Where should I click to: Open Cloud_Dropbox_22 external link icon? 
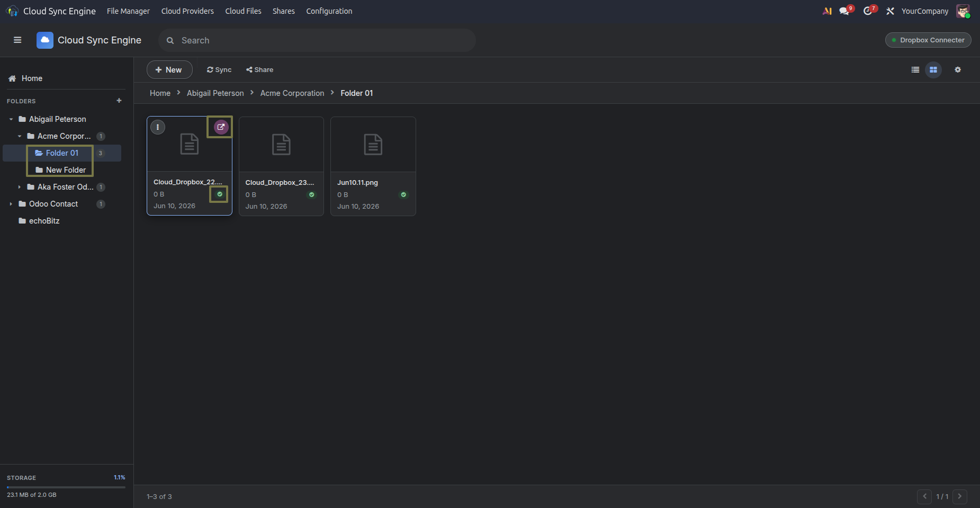click(221, 127)
